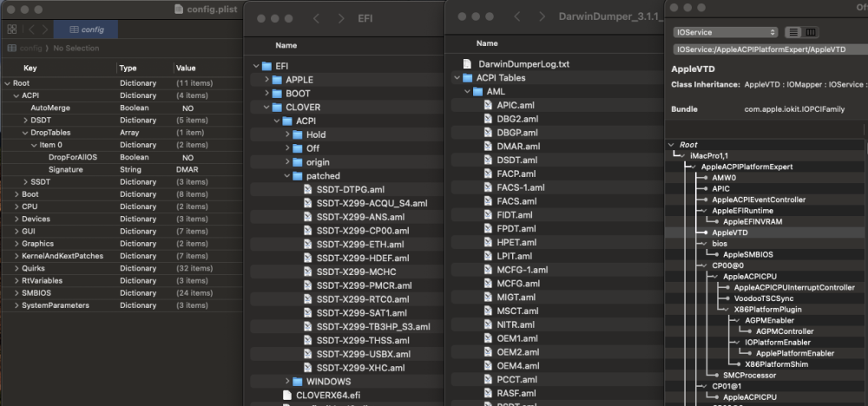Select the CLOVERX64.efi file icon
This screenshot has width=868, height=406.
pos(286,396)
